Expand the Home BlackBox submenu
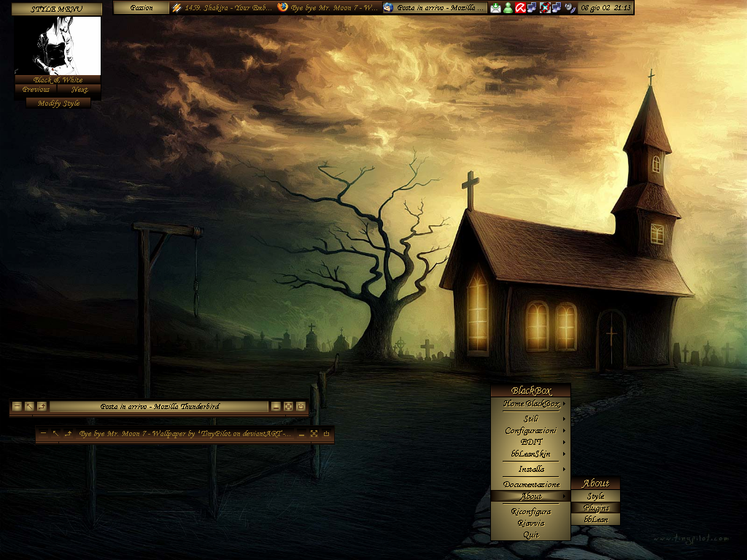747x560 pixels. (531, 404)
